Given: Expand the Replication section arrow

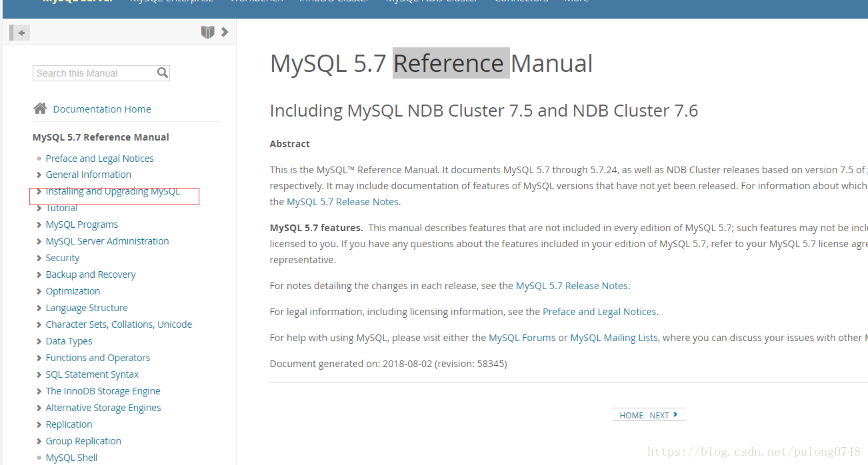Looking at the screenshot, I should pos(39,424).
